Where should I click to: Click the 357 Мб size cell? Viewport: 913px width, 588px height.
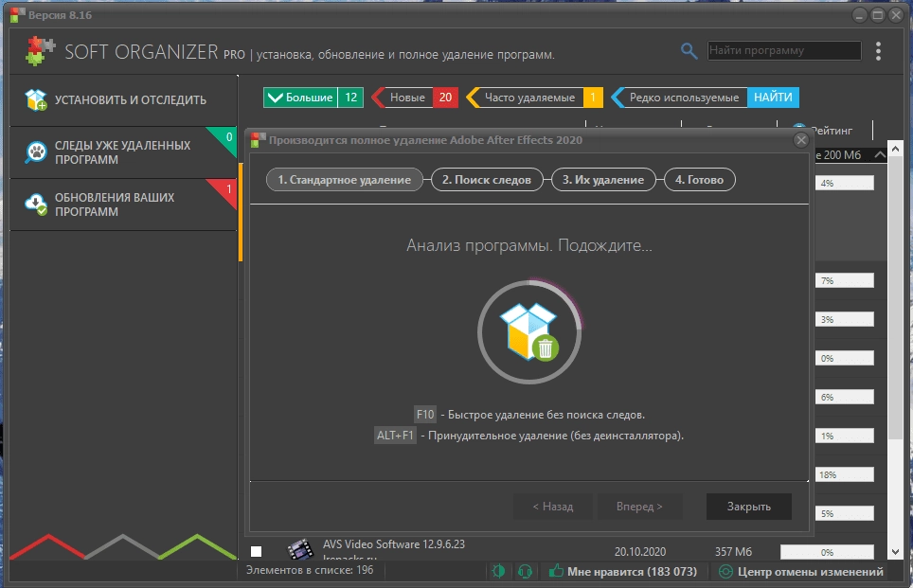click(733, 551)
